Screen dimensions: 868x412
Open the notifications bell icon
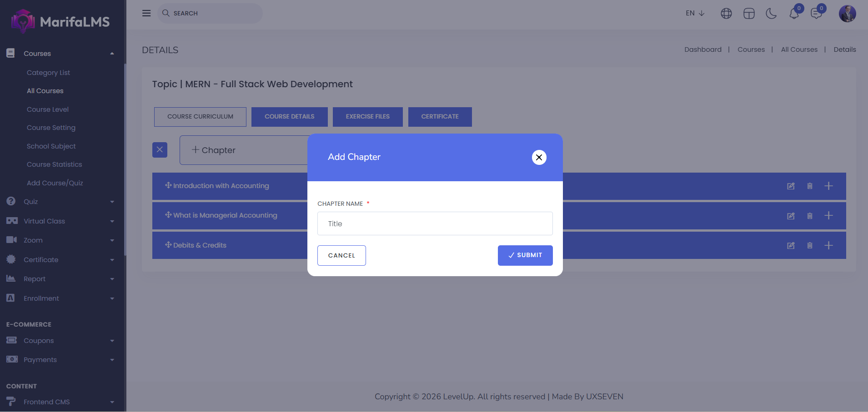pos(794,14)
